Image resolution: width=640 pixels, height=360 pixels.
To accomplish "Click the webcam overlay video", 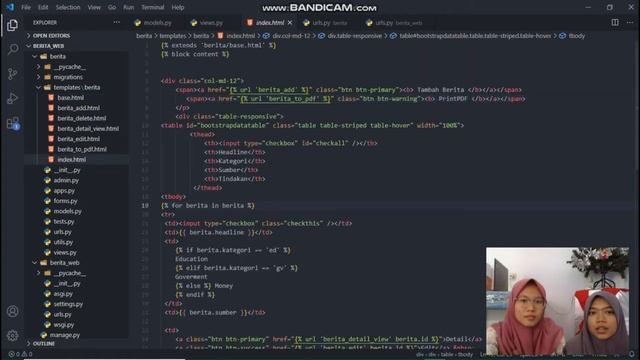I will [x=558, y=301].
